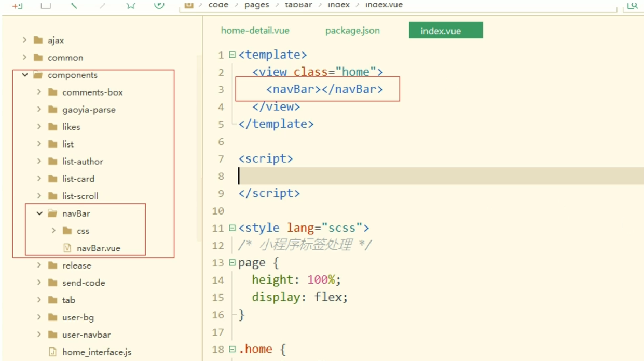
Task: Click the likes folder icon
Action: (52, 127)
